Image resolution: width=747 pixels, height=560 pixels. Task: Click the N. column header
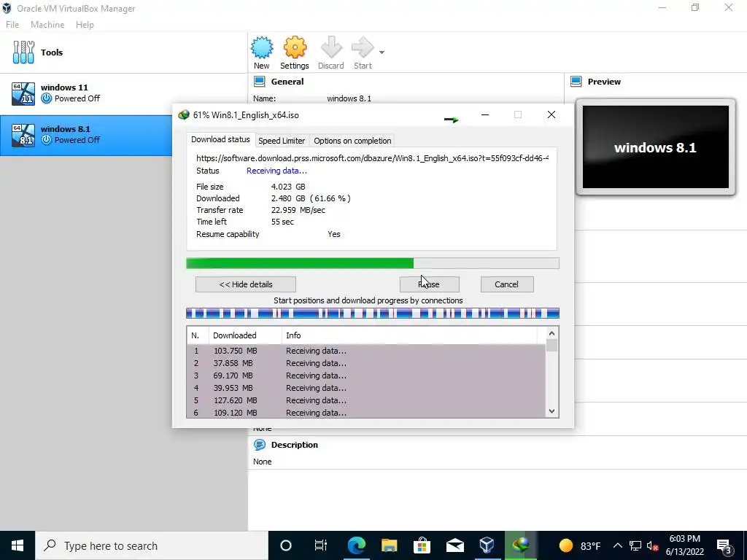pyautogui.click(x=198, y=335)
